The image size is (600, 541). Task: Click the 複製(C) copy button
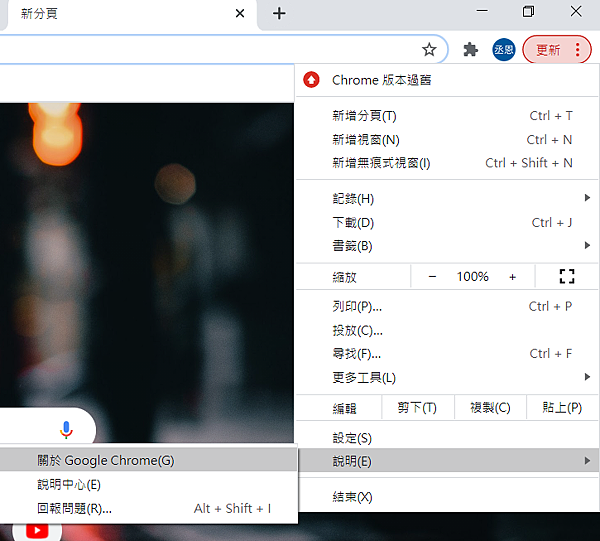[490, 408]
